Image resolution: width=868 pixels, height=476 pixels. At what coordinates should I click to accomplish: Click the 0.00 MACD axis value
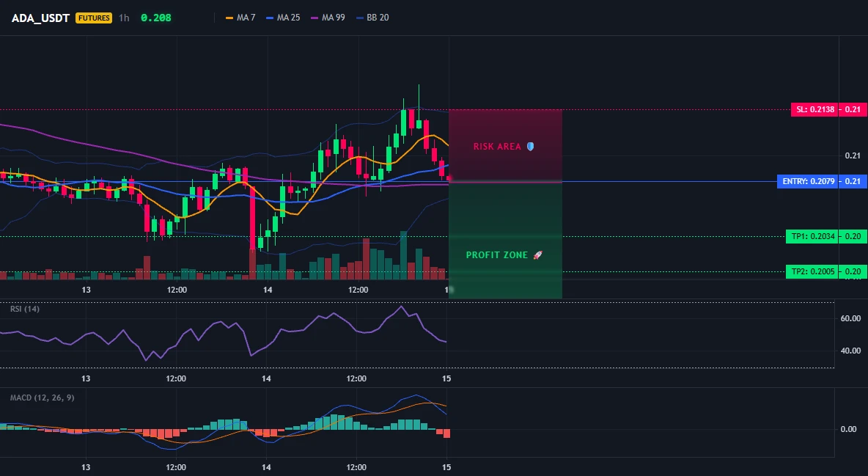pos(848,430)
